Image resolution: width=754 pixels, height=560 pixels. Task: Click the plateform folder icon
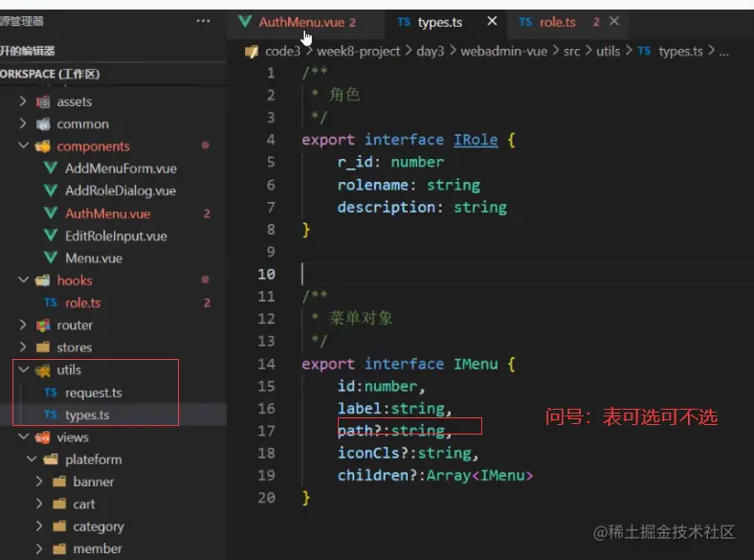51,459
